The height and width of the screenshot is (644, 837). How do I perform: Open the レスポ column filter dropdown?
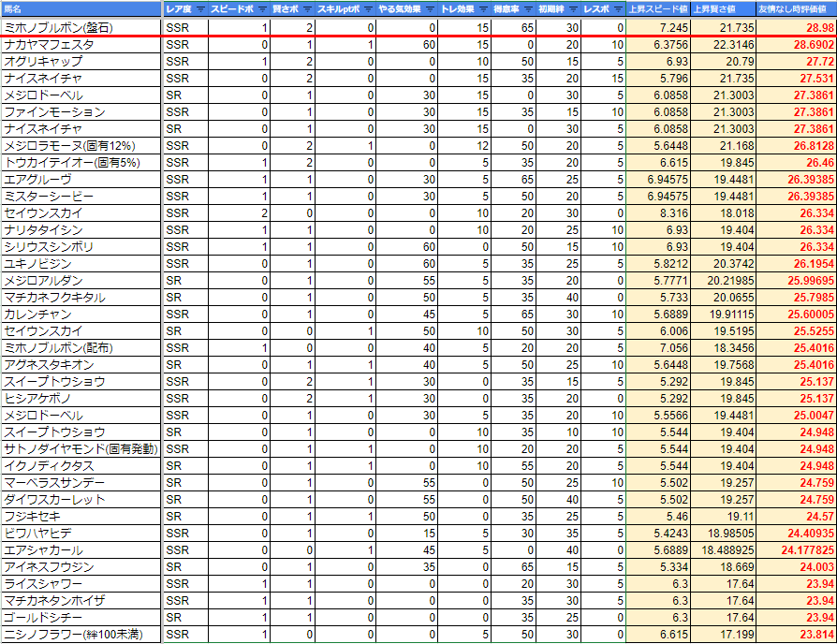point(618,9)
